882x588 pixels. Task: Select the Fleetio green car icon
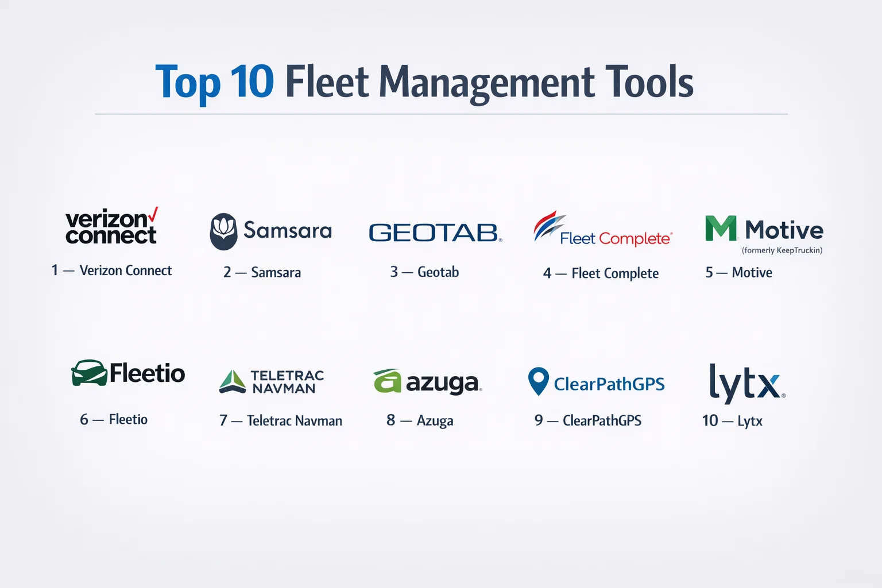click(90, 373)
